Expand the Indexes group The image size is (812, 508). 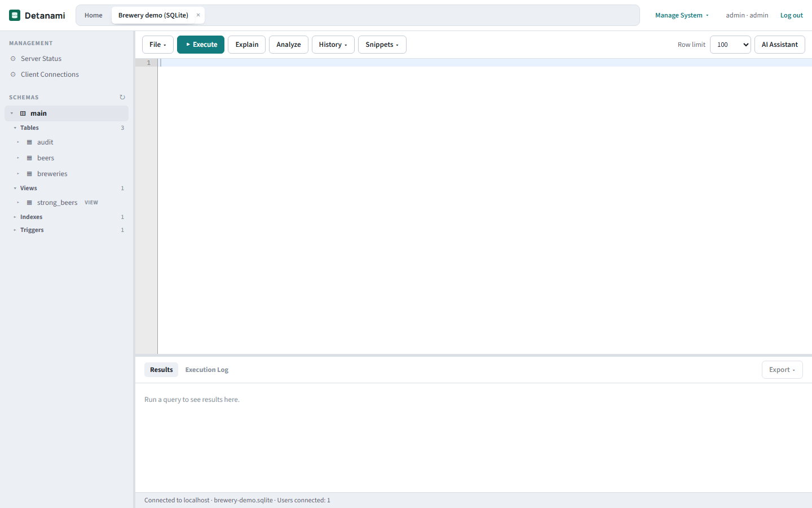[15, 217]
